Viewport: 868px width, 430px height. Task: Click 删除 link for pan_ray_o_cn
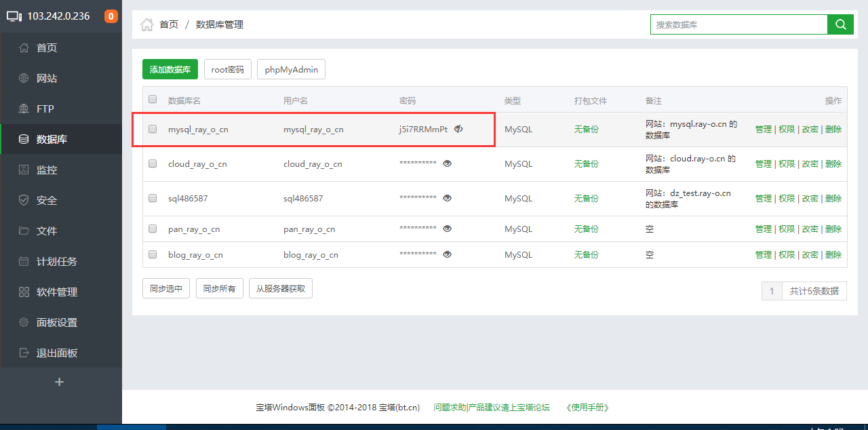coord(833,229)
